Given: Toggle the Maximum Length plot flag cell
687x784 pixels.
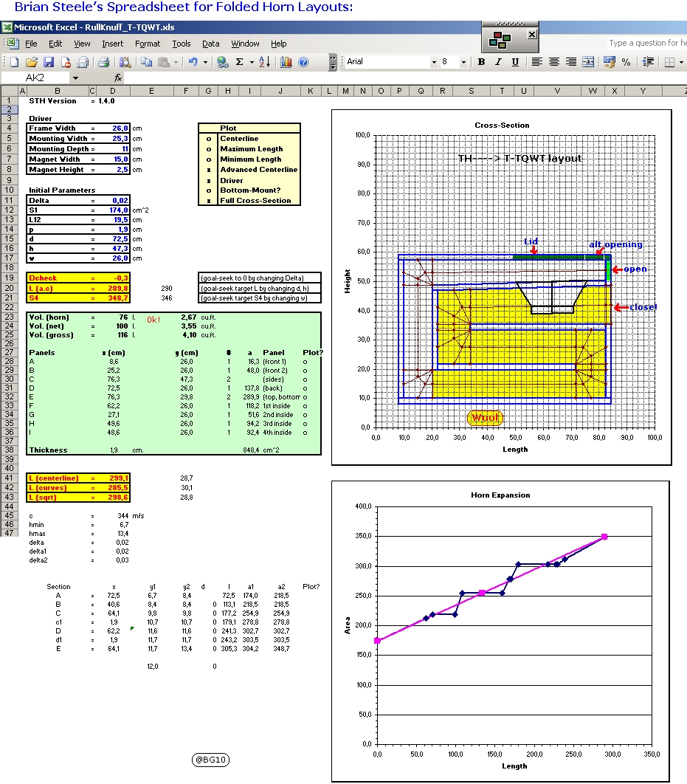Looking at the screenshot, I should click(209, 149).
